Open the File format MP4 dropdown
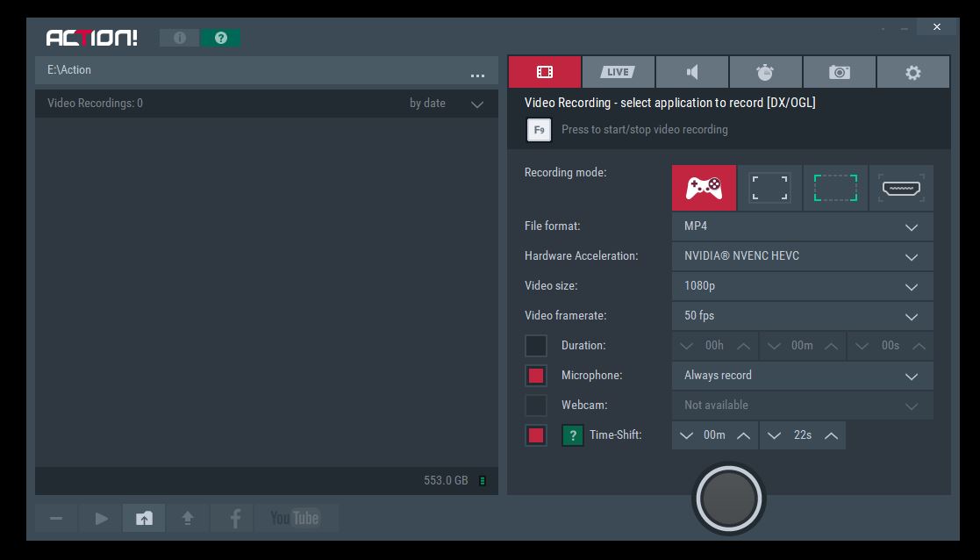This screenshot has height=560, width=980. (x=803, y=226)
